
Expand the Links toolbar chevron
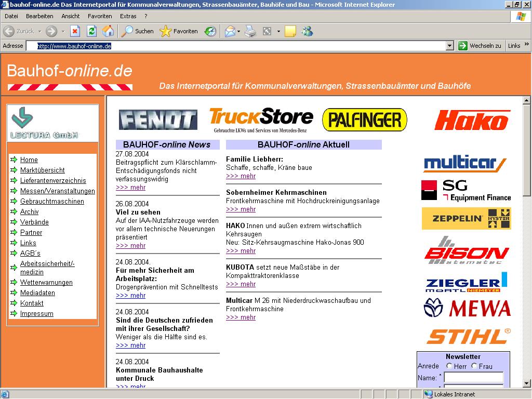tap(527, 44)
